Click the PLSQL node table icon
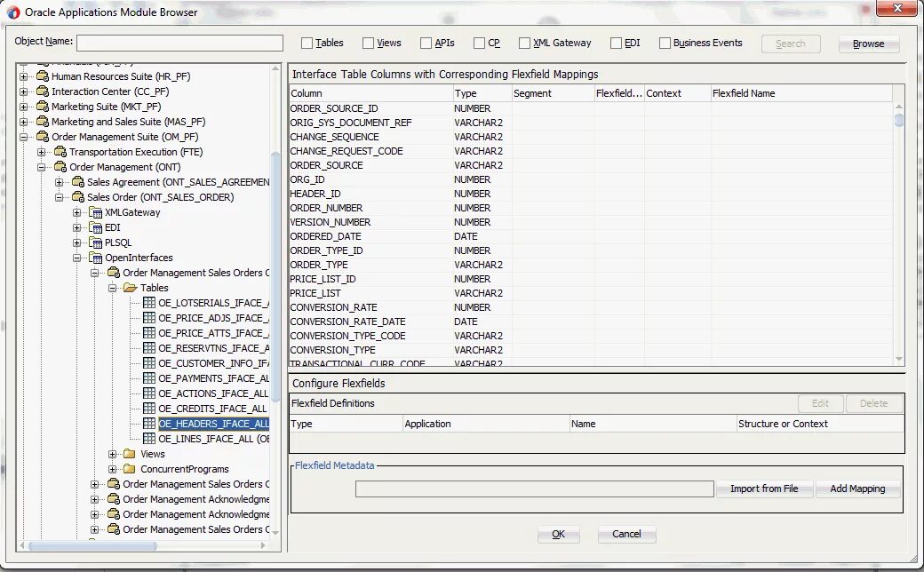 [95, 242]
